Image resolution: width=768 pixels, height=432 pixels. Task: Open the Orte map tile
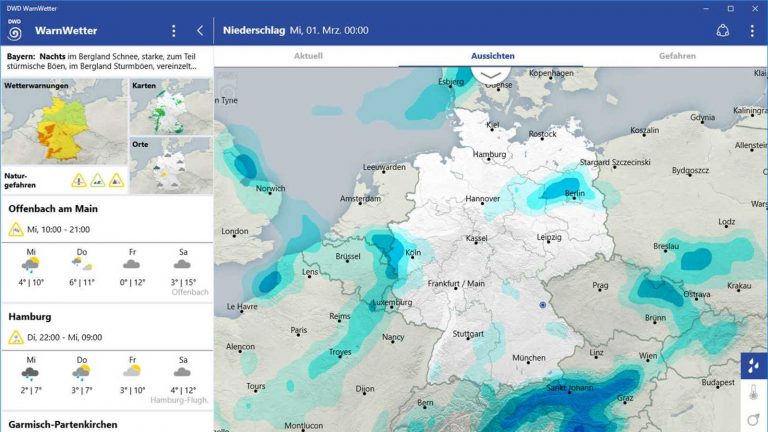(x=171, y=166)
